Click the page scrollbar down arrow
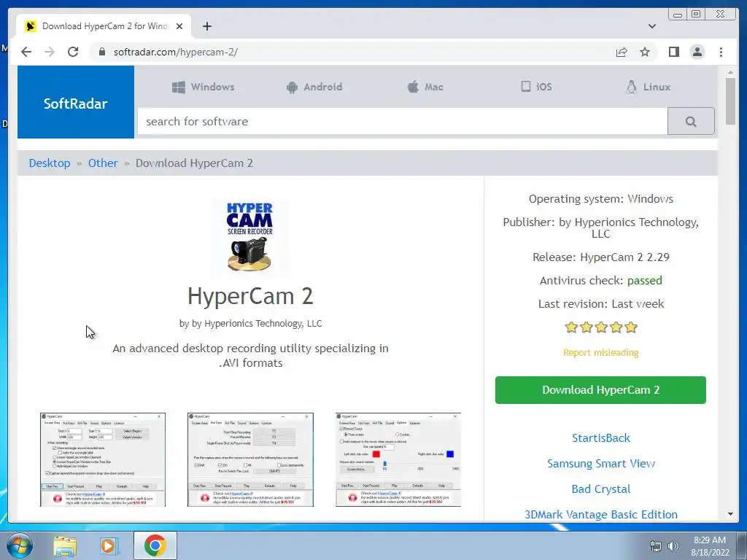The height and width of the screenshot is (560, 747). (730, 514)
